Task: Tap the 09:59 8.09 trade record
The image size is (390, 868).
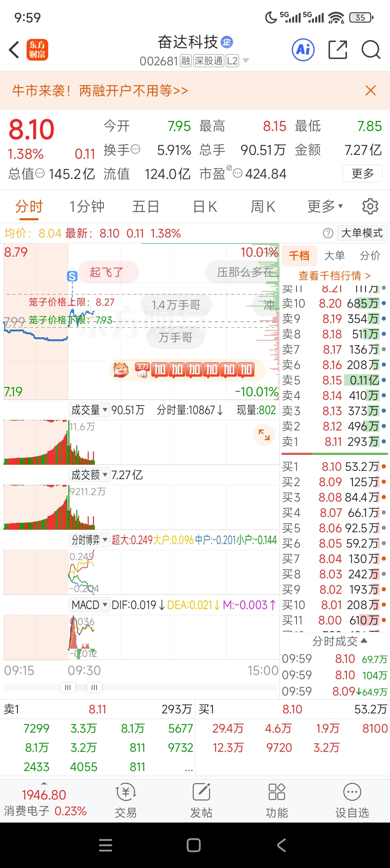Action: point(334,691)
